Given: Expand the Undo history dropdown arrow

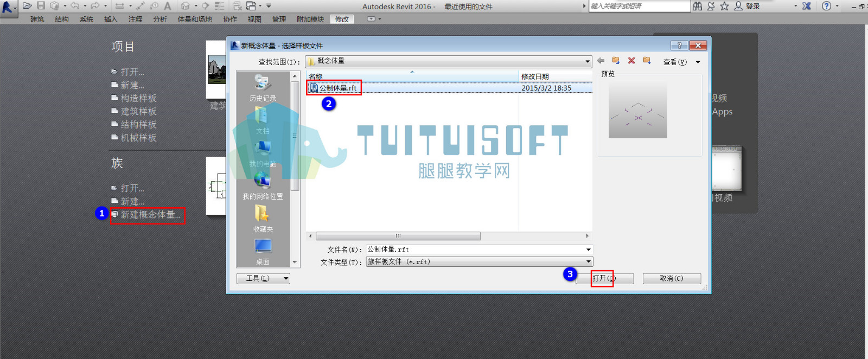Looking at the screenshot, I should click(x=85, y=6).
